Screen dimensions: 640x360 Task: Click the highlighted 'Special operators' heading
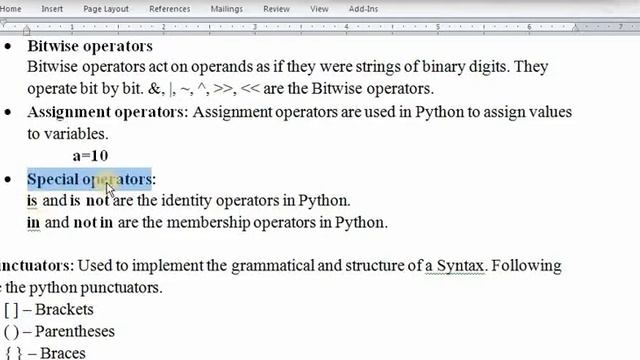click(89, 179)
